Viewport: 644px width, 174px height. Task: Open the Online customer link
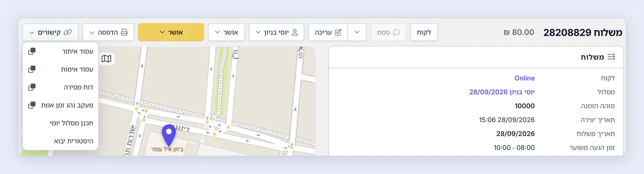click(x=524, y=78)
